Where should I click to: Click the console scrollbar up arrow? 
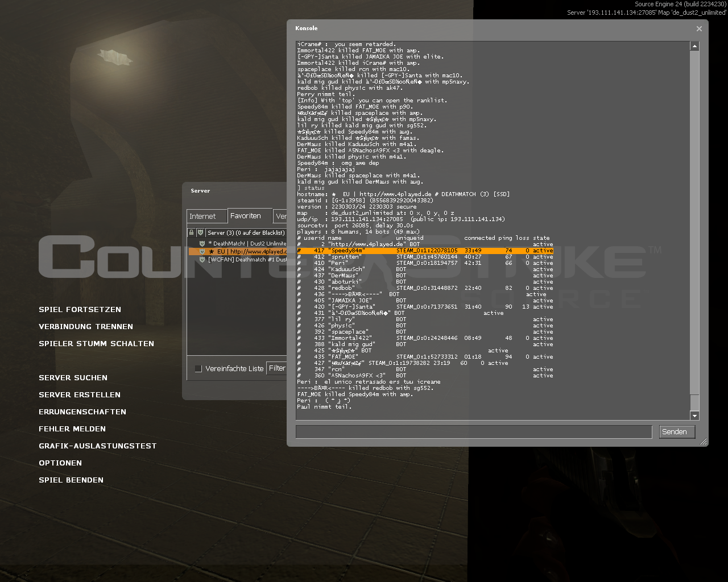tap(694, 45)
